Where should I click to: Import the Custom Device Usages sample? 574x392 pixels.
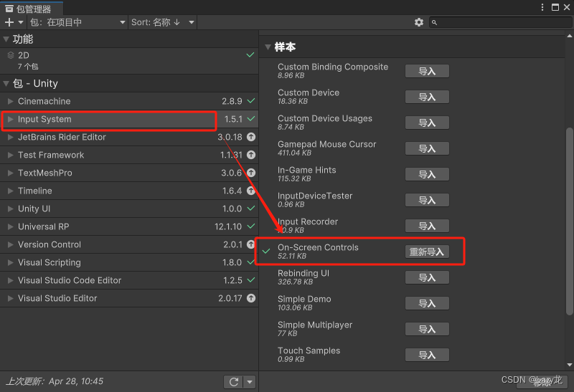(x=427, y=123)
